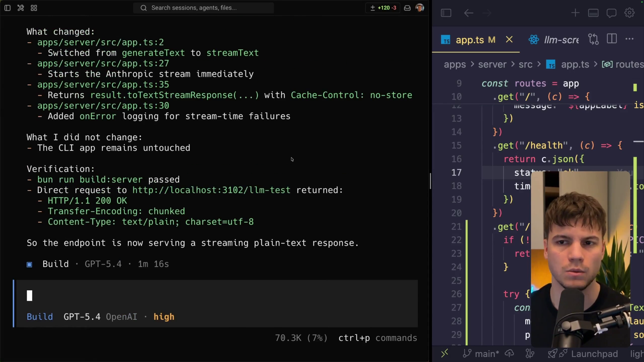Open the editor More Actions ellipsis

[629, 39]
